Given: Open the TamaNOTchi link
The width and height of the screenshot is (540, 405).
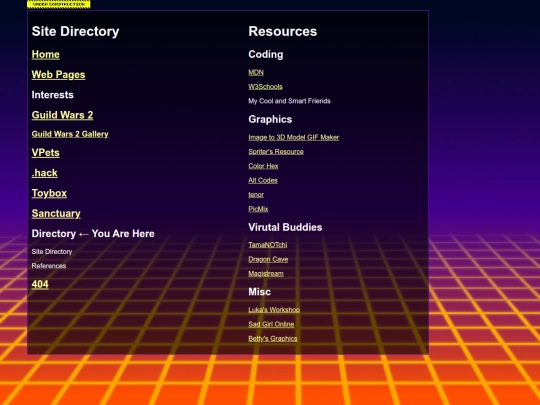Looking at the screenshot, I should coord(268,245).
